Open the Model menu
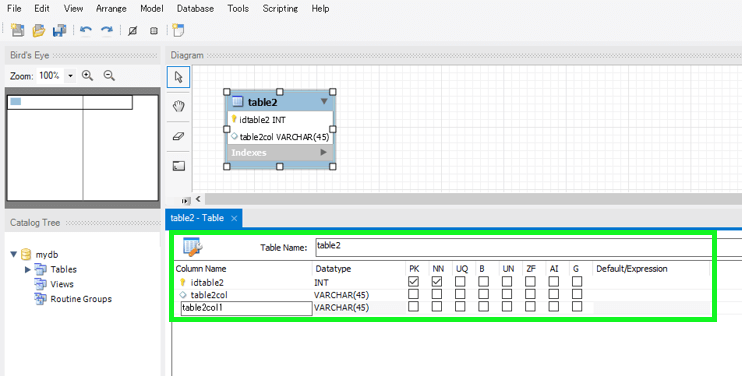Image resolution: width=742 pixels, height=376 pixels. click(x=152, y=9)
